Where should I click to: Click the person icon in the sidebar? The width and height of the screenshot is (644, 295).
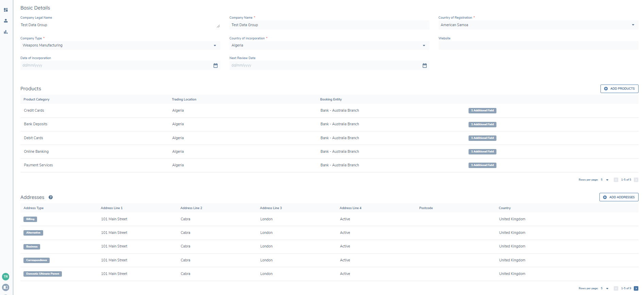click(x=6, y=21)
